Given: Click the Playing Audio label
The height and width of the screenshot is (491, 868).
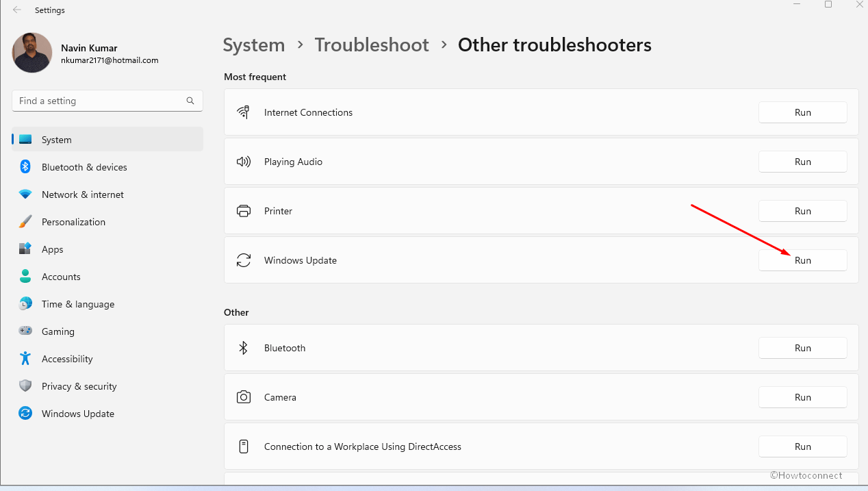Looking at the screenshot, I should click(293, 162).
